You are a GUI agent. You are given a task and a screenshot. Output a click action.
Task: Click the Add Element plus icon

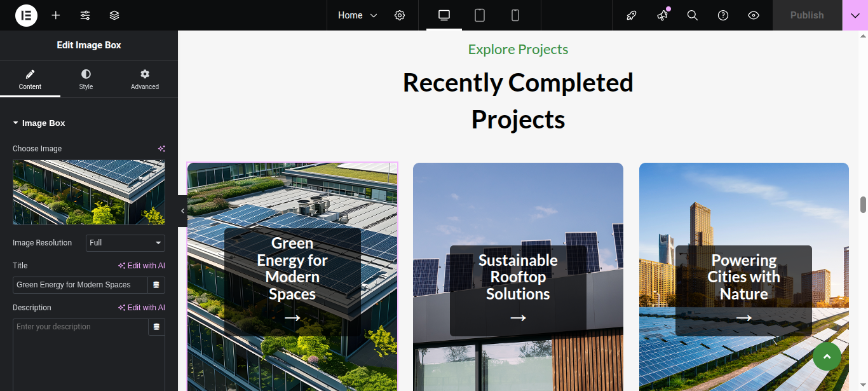56,15
